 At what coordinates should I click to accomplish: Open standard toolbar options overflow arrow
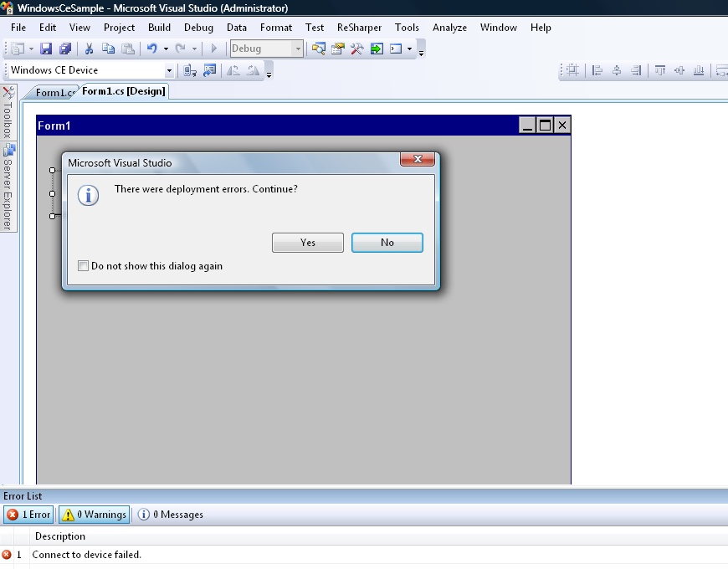click(421, 52)
